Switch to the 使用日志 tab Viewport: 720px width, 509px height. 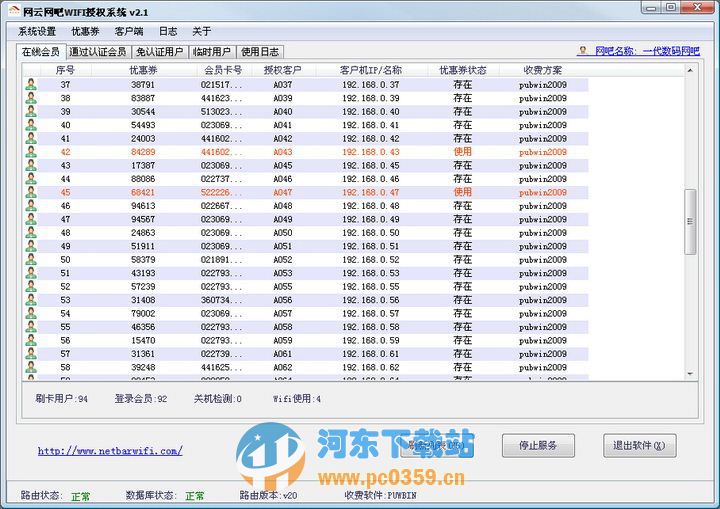coord(260,52)
